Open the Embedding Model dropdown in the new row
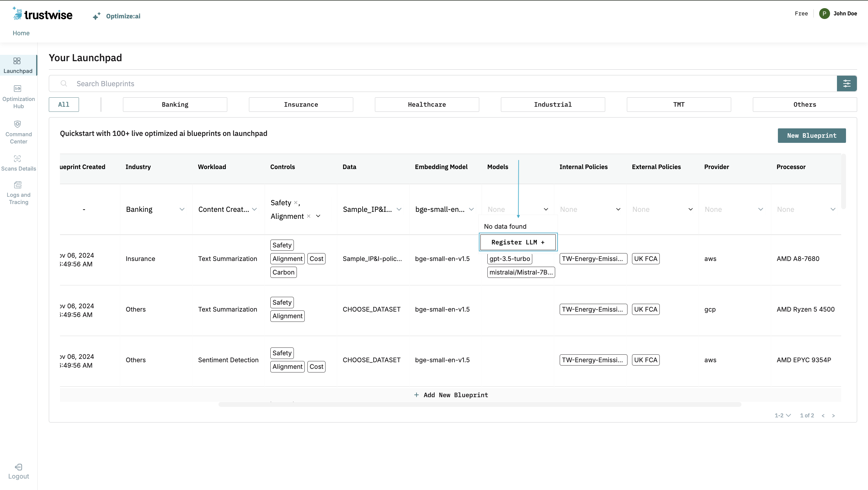Viewport: 868px width, 490px height. 471,209
